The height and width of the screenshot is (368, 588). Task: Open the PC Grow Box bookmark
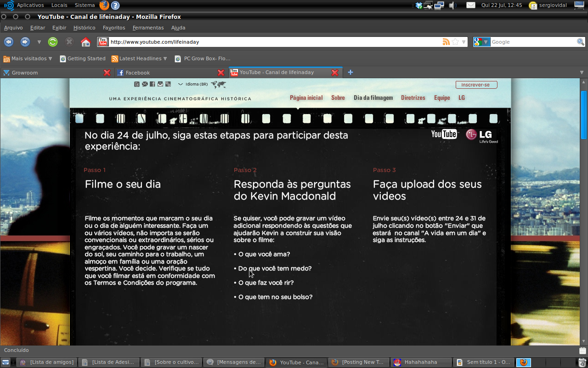pyautogui.click(x=203, y=58)
